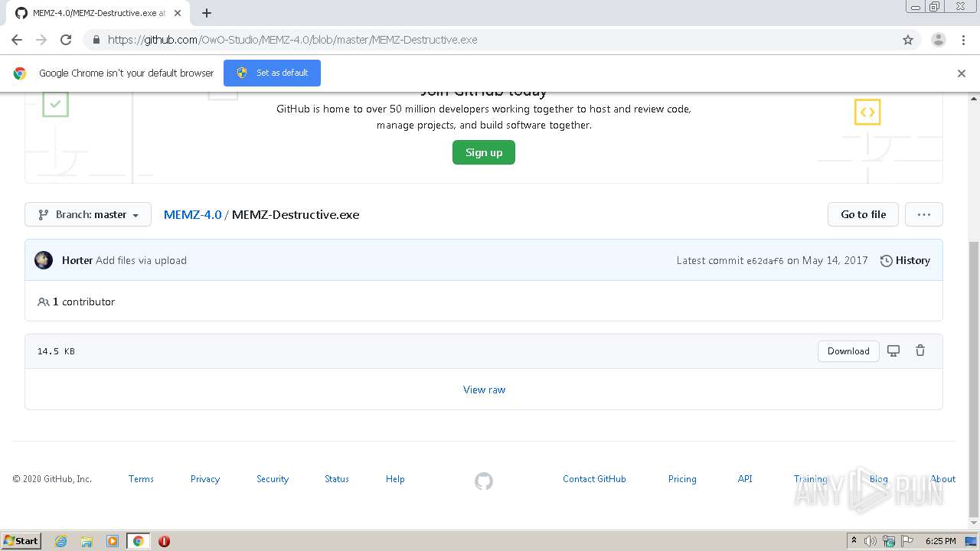Open the View raw link
Viewport: 980px width, 551px height.
click(484, 390)
